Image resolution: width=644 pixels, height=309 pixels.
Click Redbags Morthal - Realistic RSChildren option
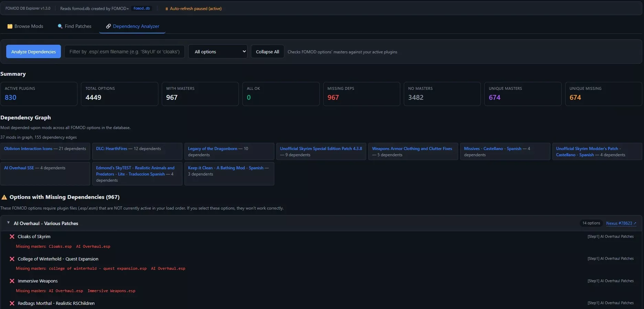point(56,303)
